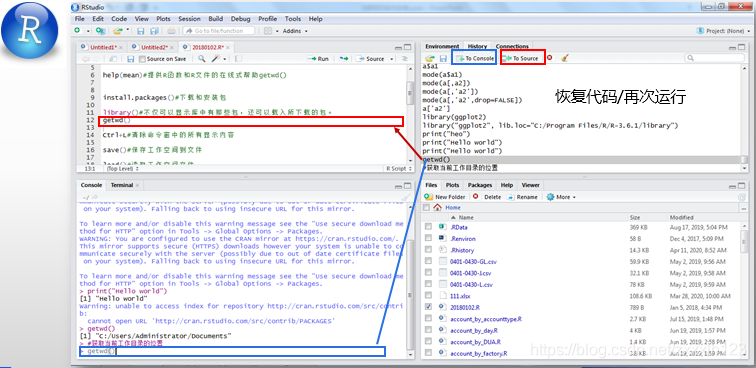Viewport: 756px width, 368px height.
Task: Insert selection with To Source button
Action: pos(520,58)
